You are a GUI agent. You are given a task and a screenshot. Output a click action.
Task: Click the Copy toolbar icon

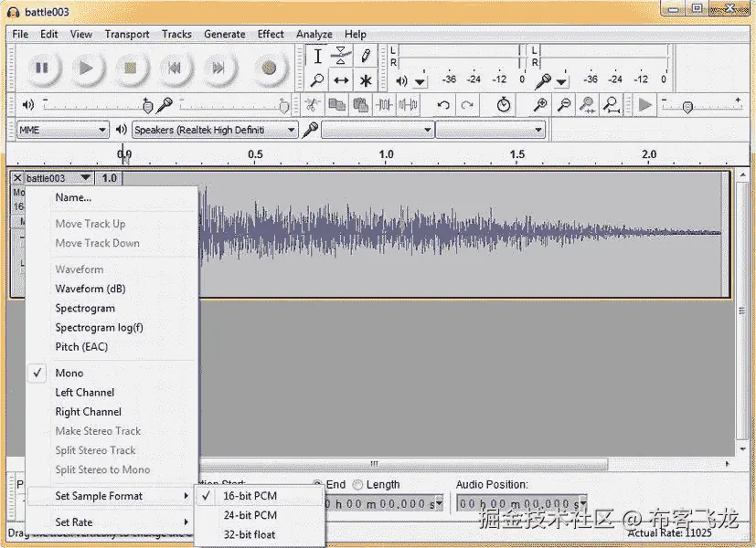[x=336, y=104]
